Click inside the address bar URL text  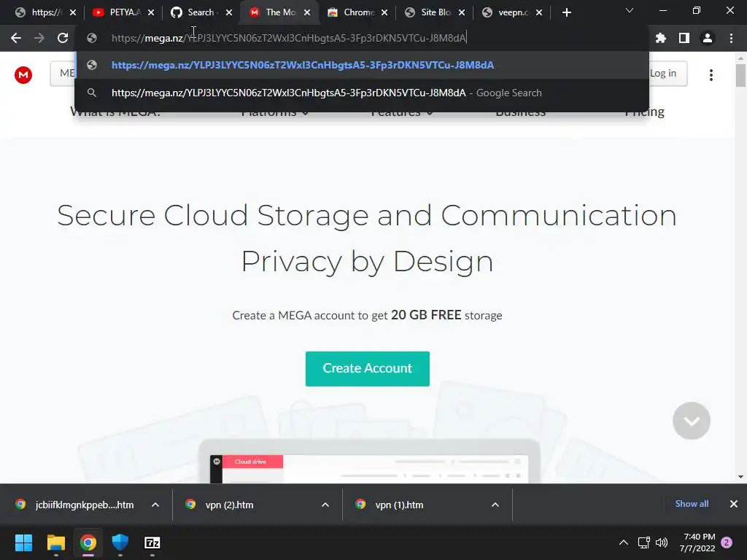(x=289, y=38)
